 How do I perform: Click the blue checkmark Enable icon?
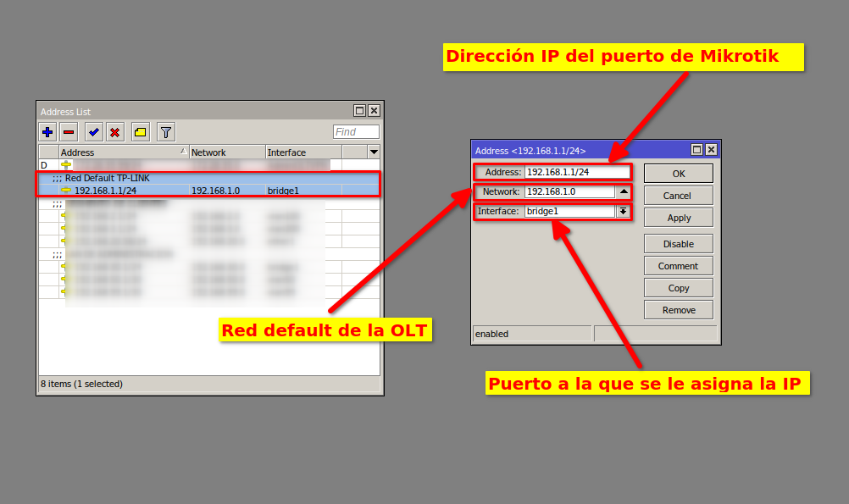(x=93, y=132)
